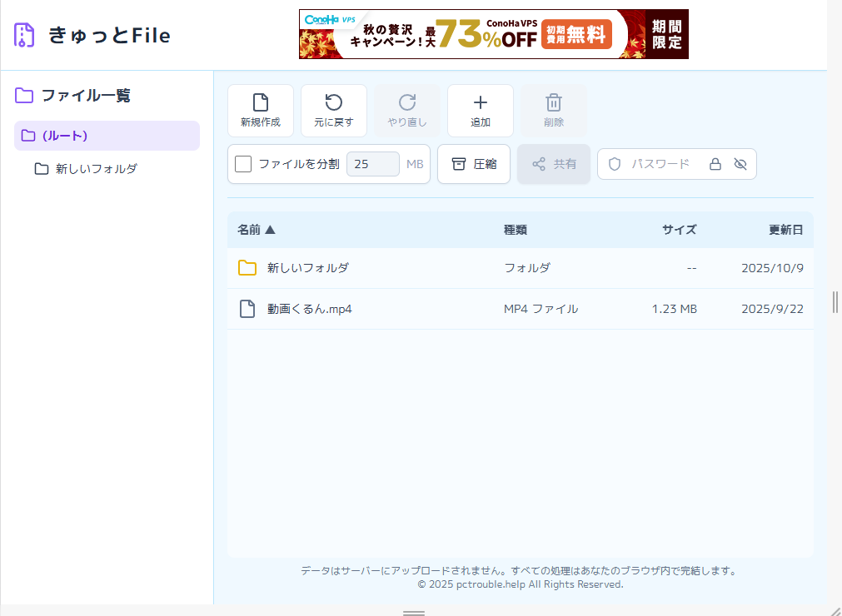The image size is (842, 616).
Task: Click the 削除 trash icon
Action: pos(553,102)
